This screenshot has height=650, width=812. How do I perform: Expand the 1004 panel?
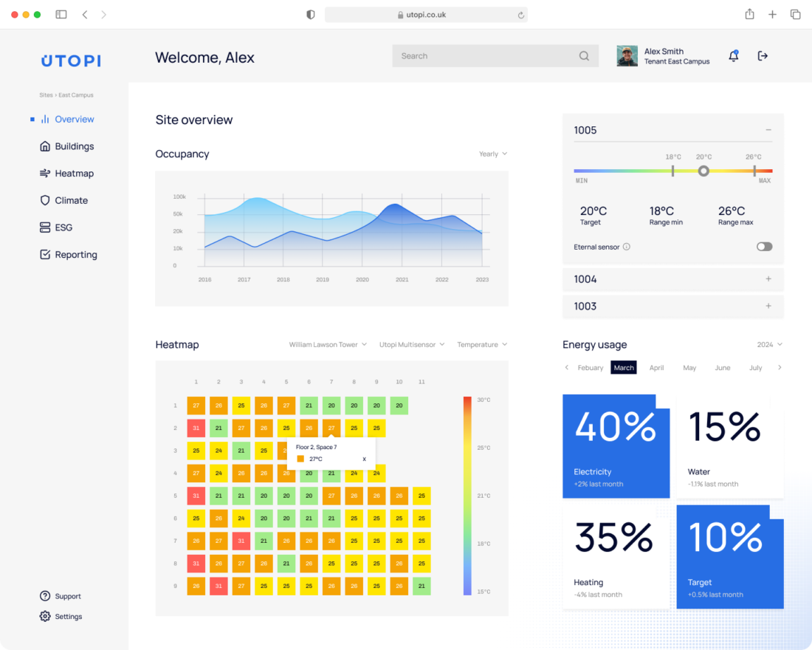[x=768, y=279]
